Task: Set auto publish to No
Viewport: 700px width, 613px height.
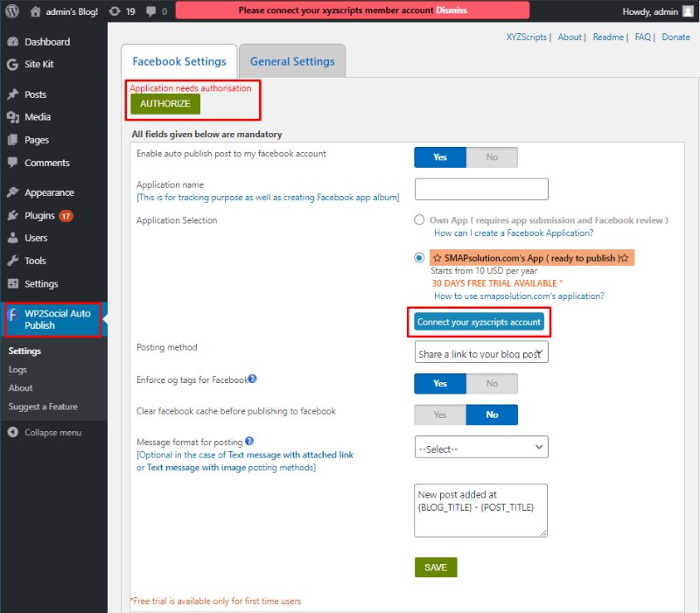Action: tap(492, 157)
